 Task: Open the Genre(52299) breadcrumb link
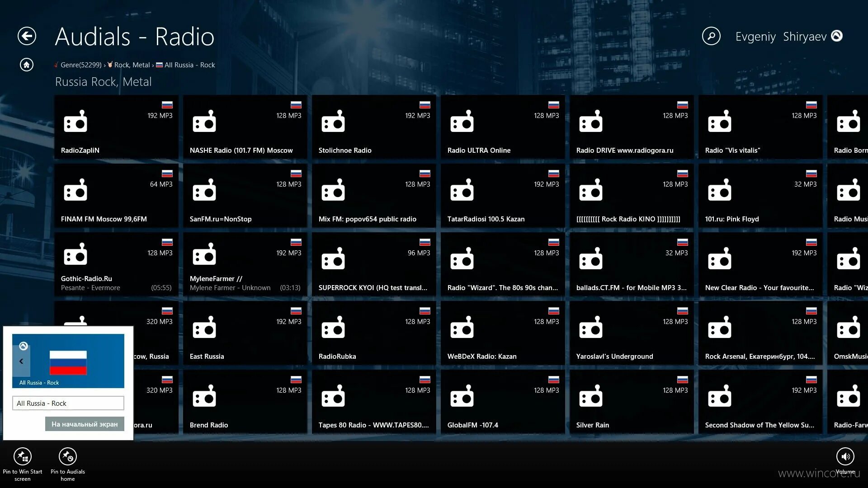80,65
